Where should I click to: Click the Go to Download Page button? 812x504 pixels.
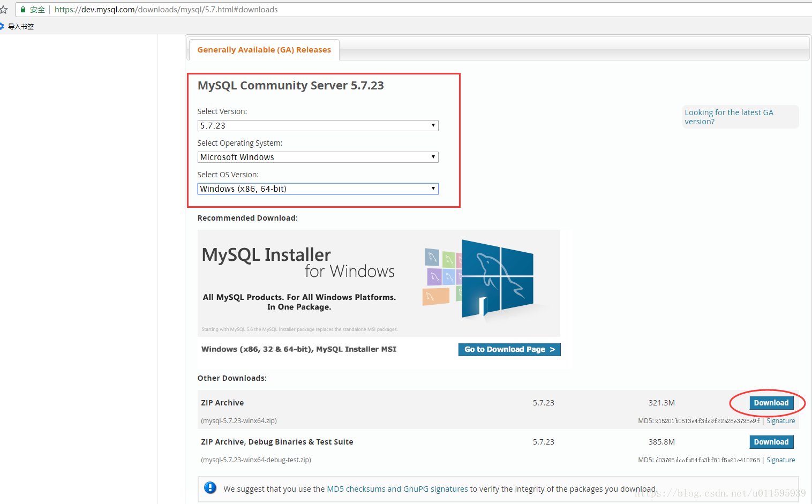click(x=509, y=349)
